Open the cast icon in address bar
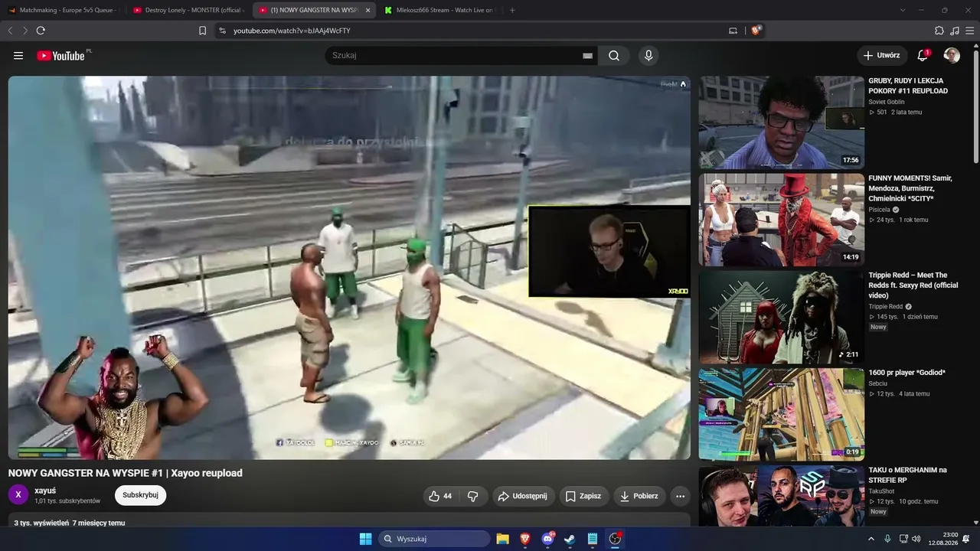The image size is (980, 551). (x=733, y=31)
